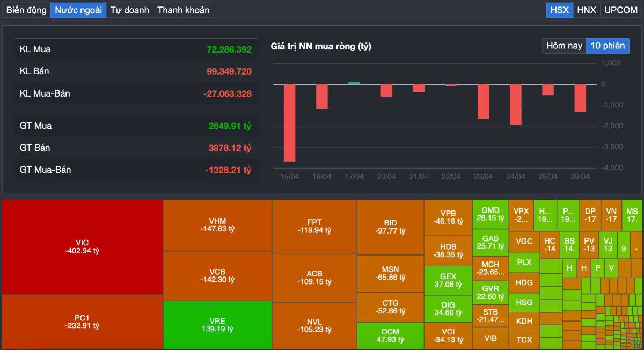Image resolution: width=644 pixels, height=350 pixels.
Task: Click the green GMD 28.15 tỷ tile
Action: pos(491,214)
